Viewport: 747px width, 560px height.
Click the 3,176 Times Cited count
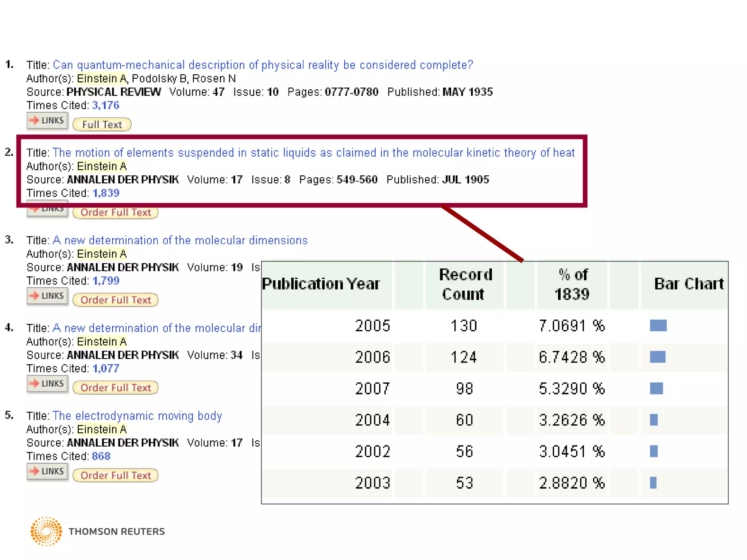(x=105, y=105)
